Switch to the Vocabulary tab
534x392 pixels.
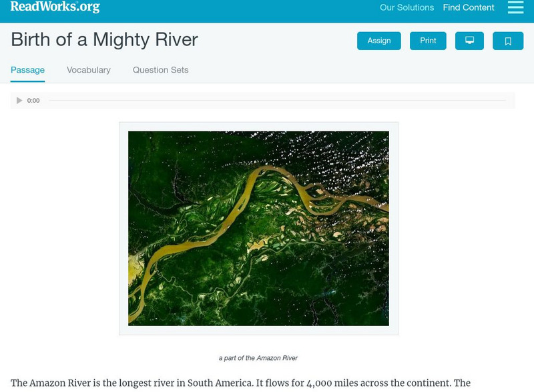pos(89,70)
